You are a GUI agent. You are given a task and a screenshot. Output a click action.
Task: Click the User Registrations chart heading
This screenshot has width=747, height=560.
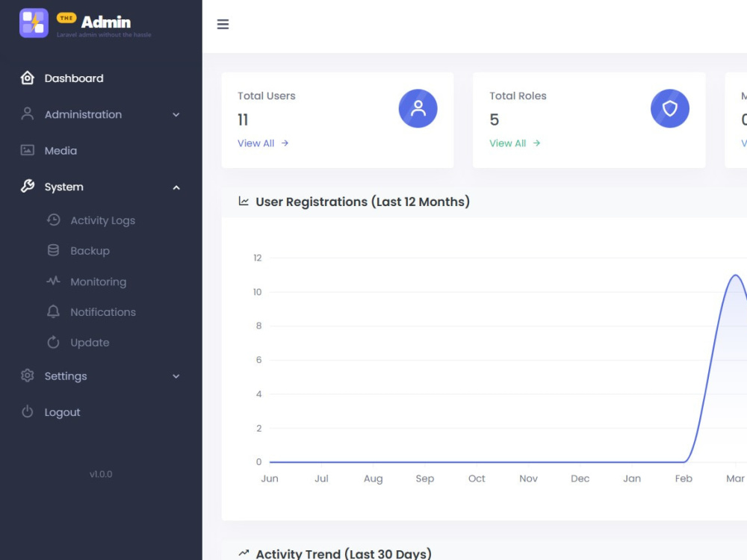click(362, 202)
